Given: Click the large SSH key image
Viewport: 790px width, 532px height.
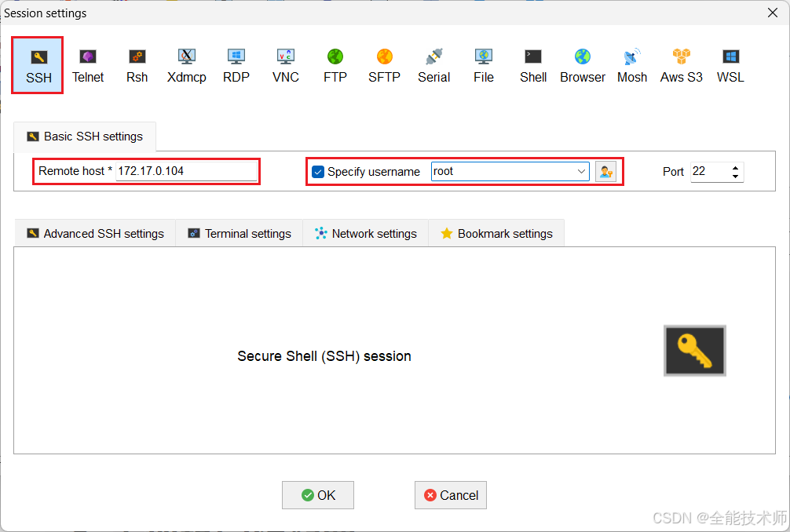Looking at the screenshot, I should [695, 351].
